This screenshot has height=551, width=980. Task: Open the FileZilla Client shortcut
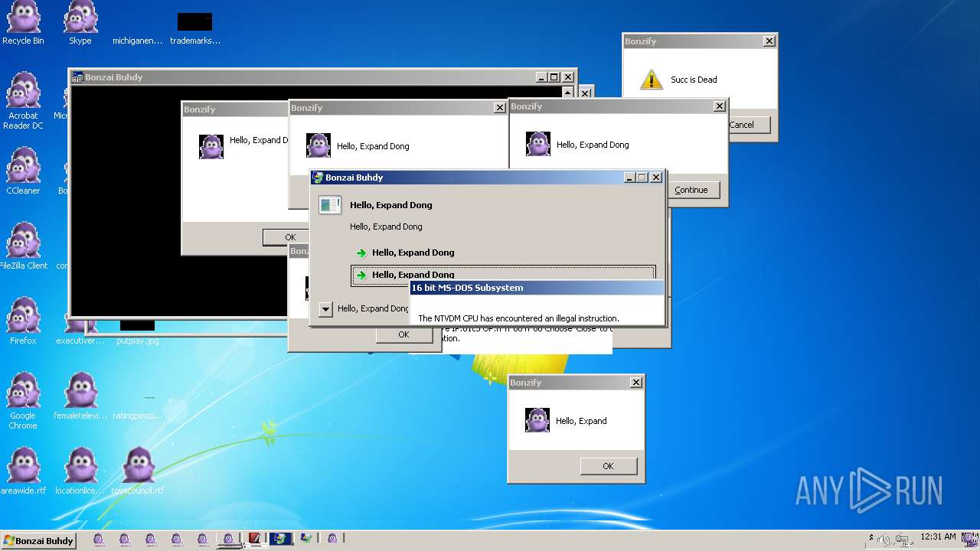point(23,246)
